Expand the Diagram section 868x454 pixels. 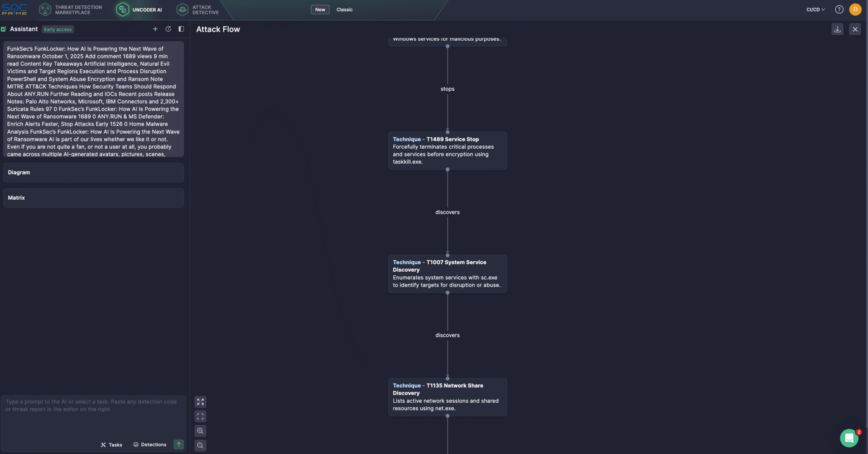[x=93, y=173]
